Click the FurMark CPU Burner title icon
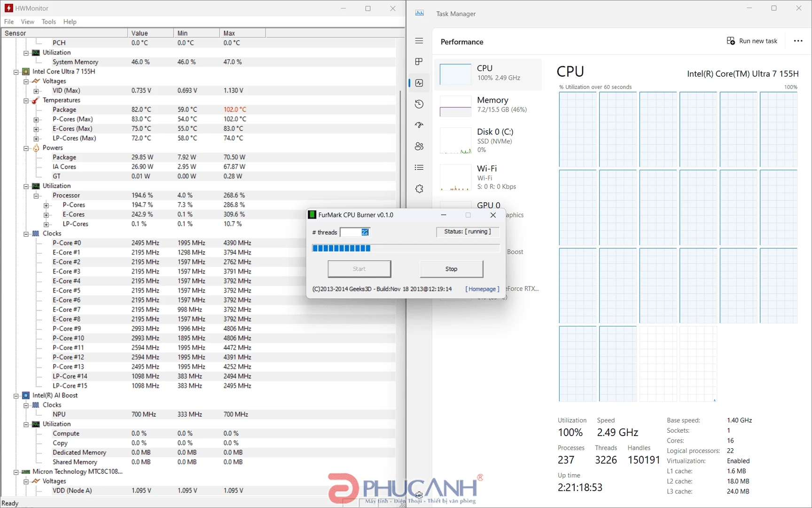The height and width of the screenshot is (508, 812). (312, 215)
